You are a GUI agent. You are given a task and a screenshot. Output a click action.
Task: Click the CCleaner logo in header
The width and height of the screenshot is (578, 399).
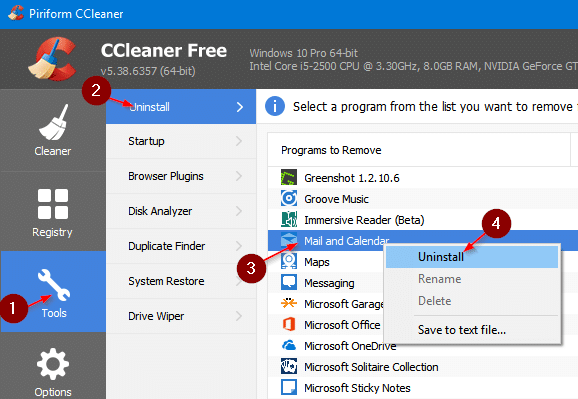pos(52,59)
